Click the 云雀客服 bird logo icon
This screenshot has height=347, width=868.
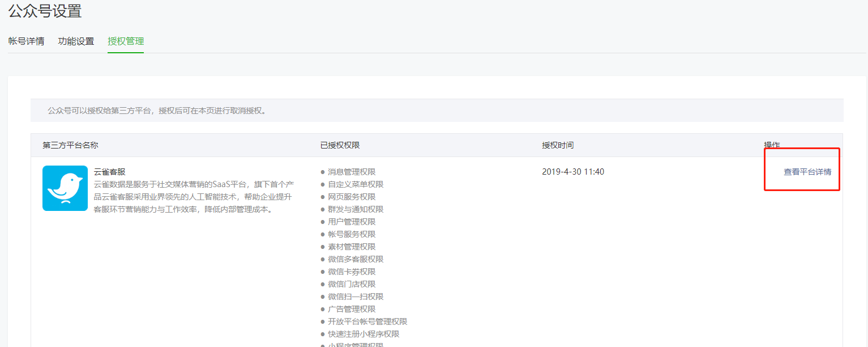[65, 188]
